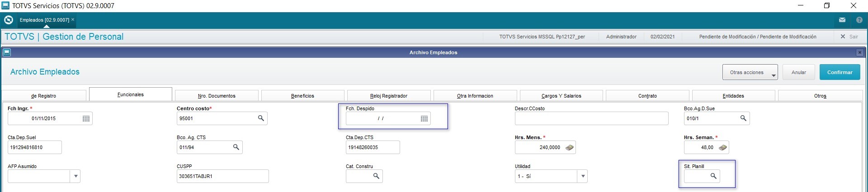868x192 pixels.
Task: Search Centro costo with magnifier icon
Action: pos(261,118)
